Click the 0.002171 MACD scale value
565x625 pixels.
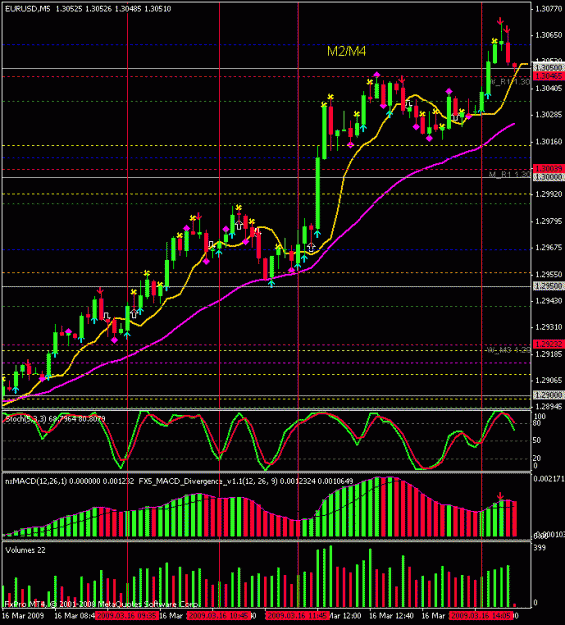[549, 478]
